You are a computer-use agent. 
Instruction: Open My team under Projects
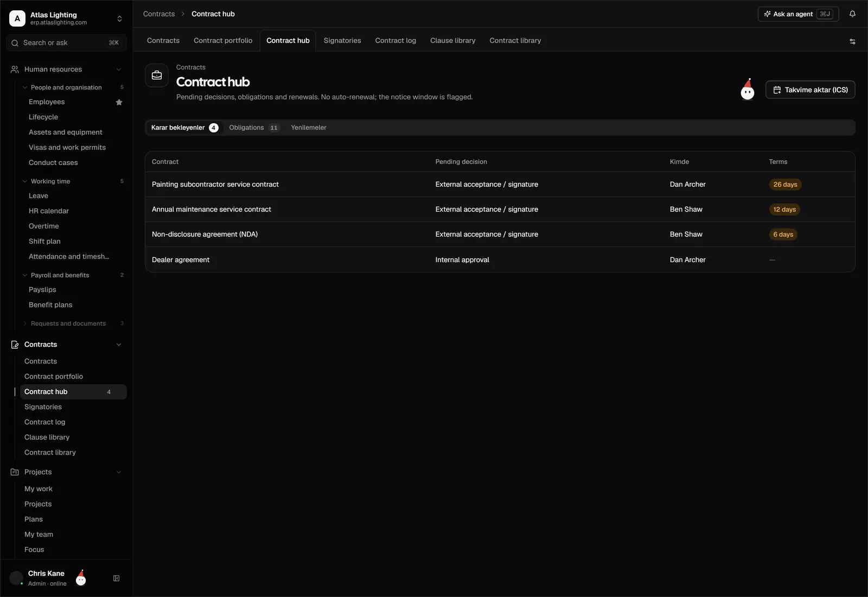click(39, 535)
